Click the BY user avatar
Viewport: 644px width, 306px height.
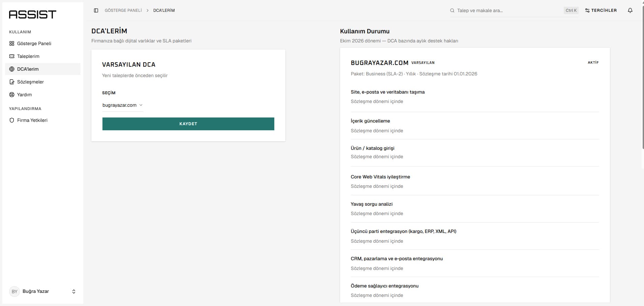(14, 292)
